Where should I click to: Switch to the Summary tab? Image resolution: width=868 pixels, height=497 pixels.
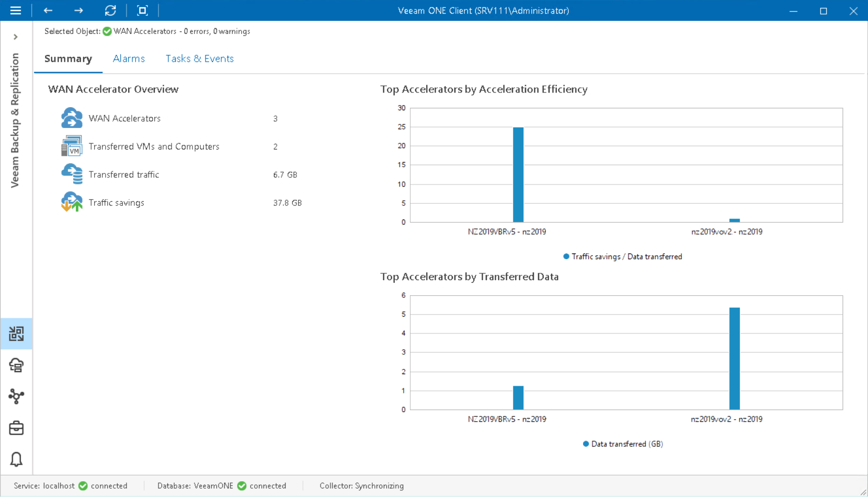click(68, 59)
